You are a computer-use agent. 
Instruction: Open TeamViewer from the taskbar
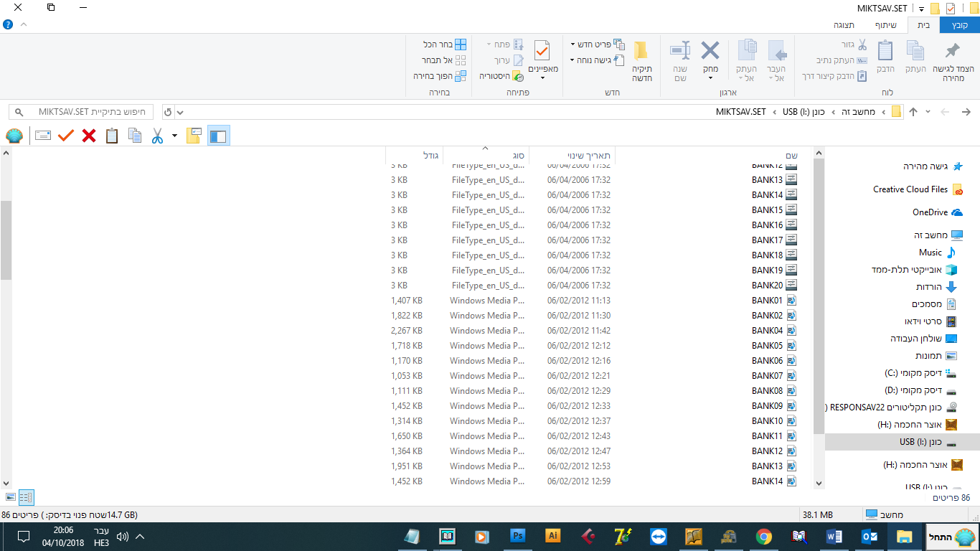[658, 536]
